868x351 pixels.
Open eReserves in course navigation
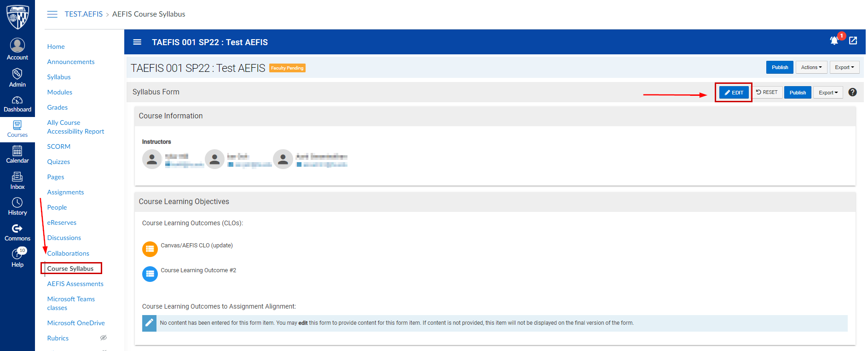(x=62, y=222)
